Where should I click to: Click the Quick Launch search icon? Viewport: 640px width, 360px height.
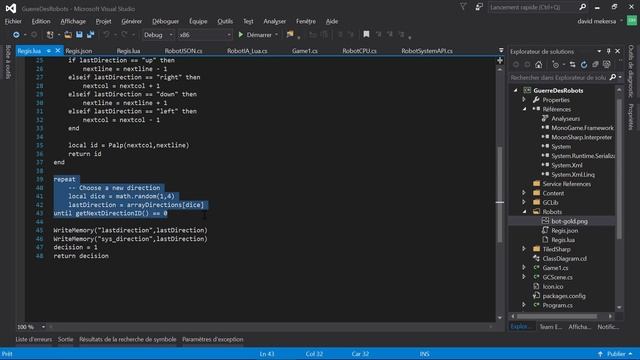(x=582, y=7)
